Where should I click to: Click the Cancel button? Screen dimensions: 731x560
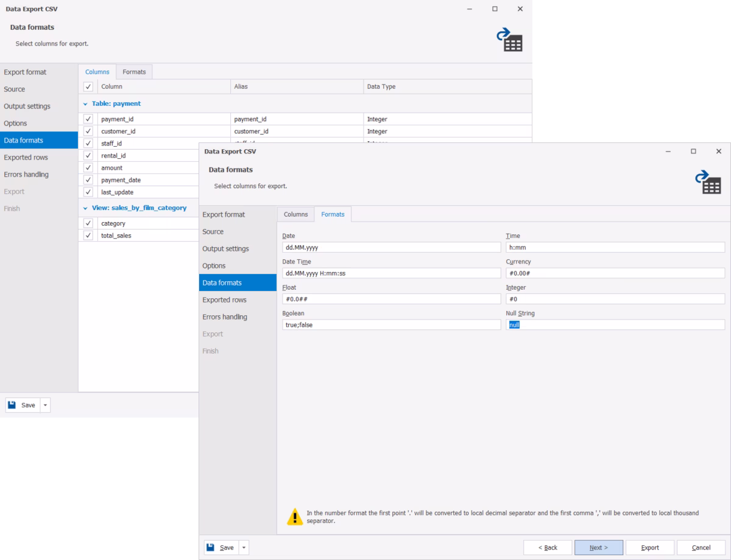click(x=701, y=547)
